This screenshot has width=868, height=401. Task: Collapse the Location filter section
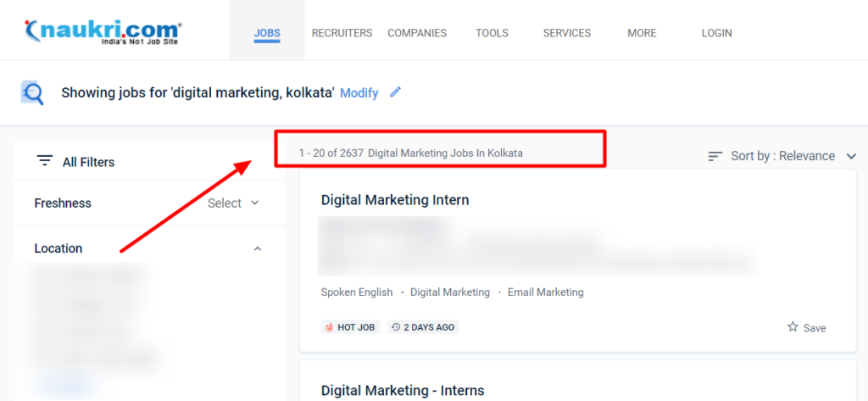[x=258, y=248]
